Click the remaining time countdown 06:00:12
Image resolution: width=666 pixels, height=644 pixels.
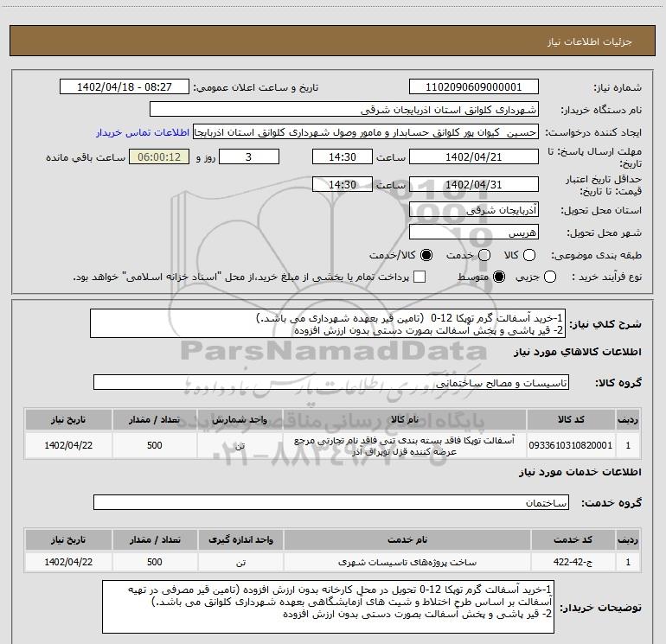coord(159,156)
